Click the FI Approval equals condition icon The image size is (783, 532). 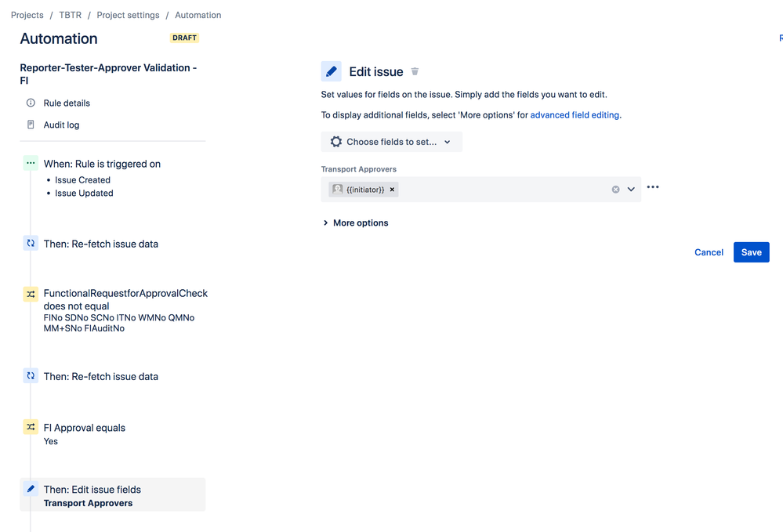click(31, 427)
